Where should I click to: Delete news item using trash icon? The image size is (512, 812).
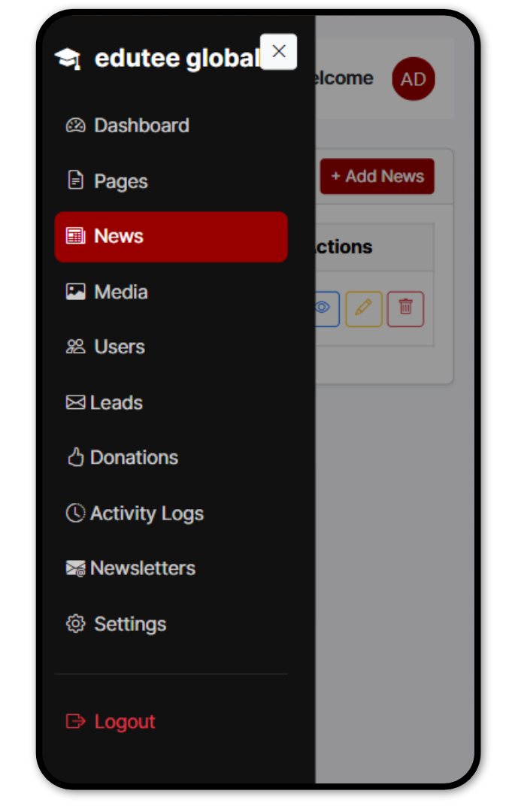pyautogui.click(x=405, y=308)
